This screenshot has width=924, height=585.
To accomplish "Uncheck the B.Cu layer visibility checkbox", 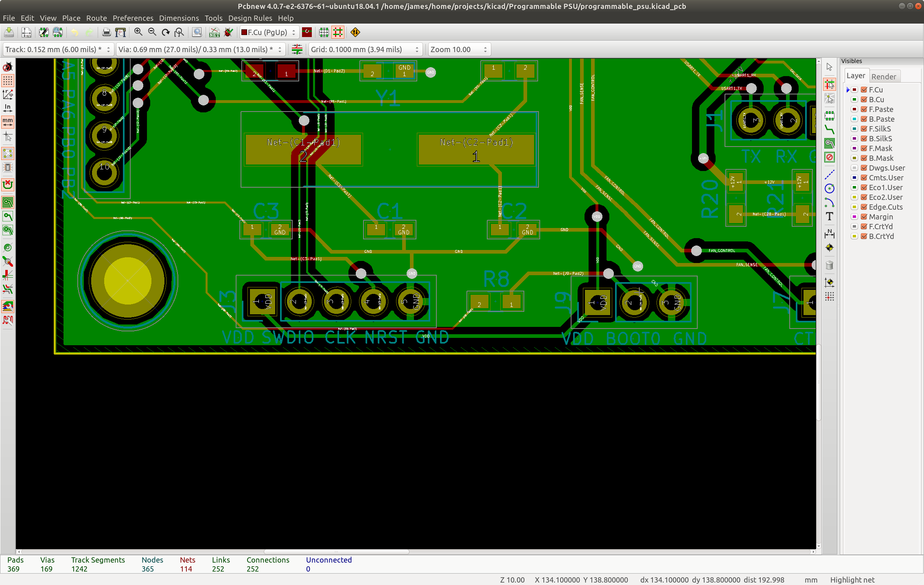I will click(864, 100).
